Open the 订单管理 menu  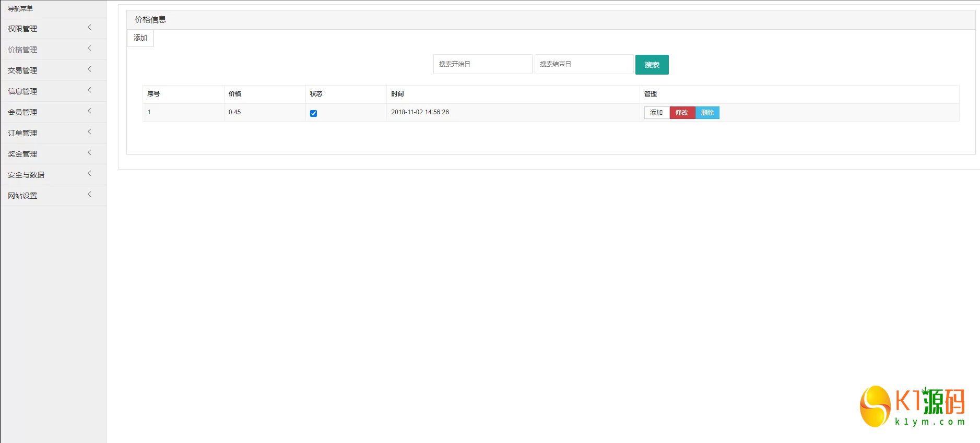pyautogui.click(x=53, y=133)
